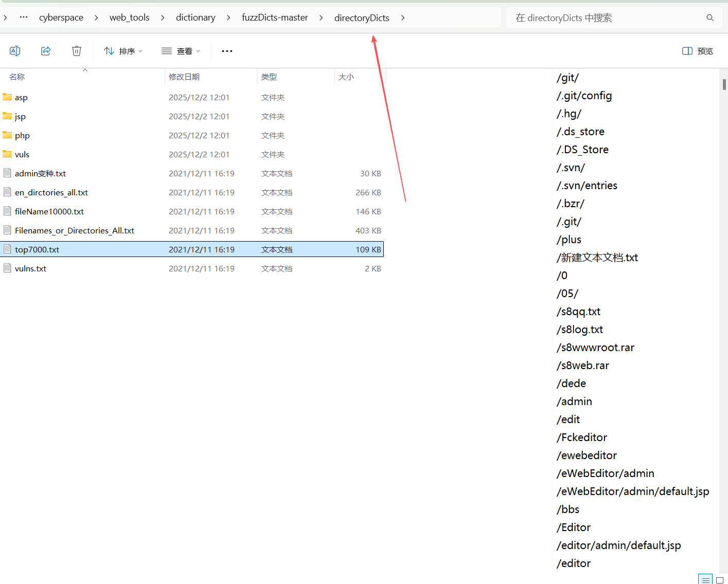Switch to large icons view at bottom right
Viewport: 728px width, 584px height.
click(720, 580)
